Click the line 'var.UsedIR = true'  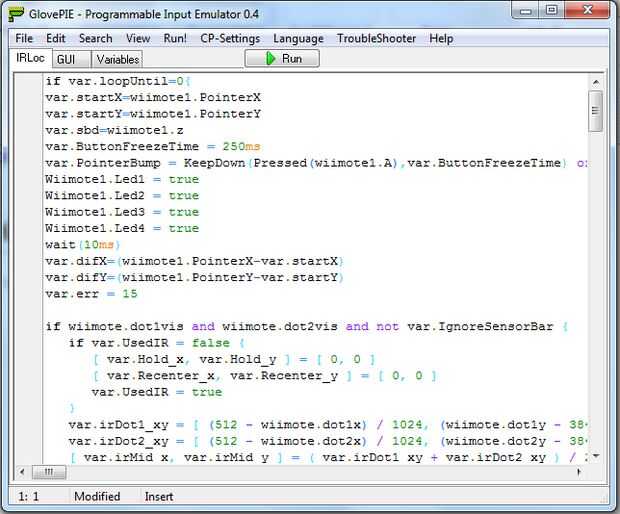pos(157,392)
